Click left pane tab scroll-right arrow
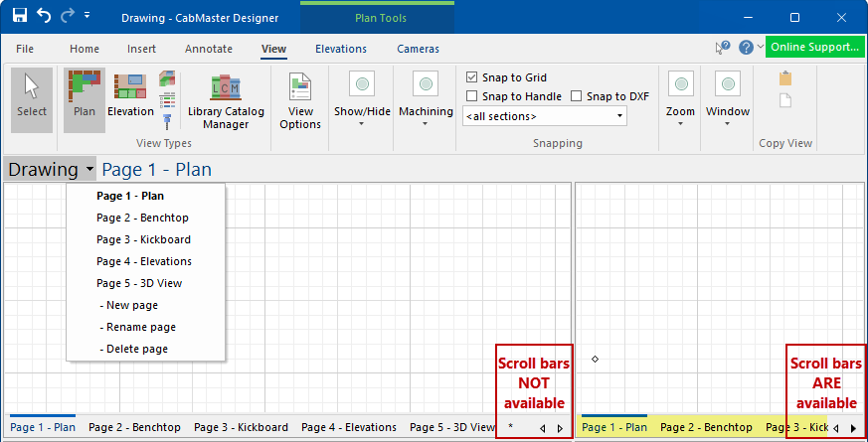Screen dimensions: 868x442 [x=560, y=428]
